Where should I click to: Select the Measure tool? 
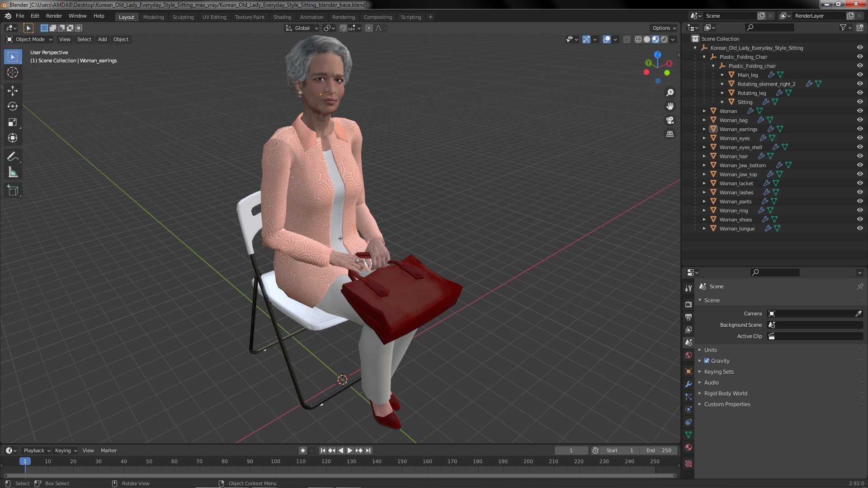pyautogui.click(x=13, y=173)
